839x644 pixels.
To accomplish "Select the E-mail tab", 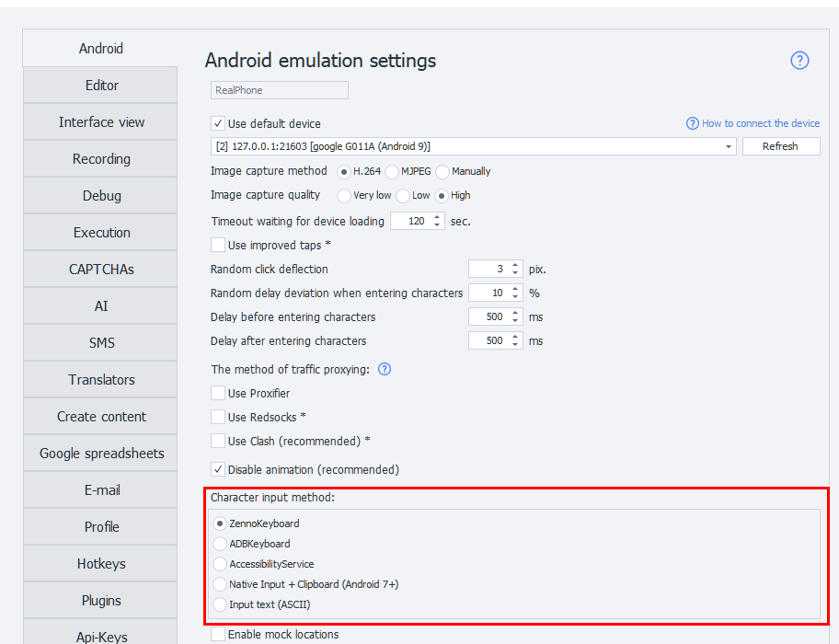I will [100, 490].
